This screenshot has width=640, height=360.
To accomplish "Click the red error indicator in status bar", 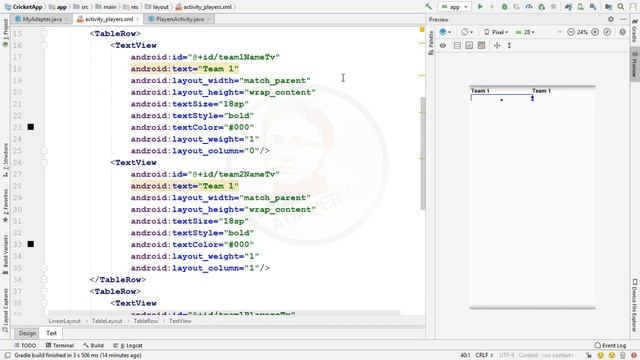I will (x=634, y=356).
